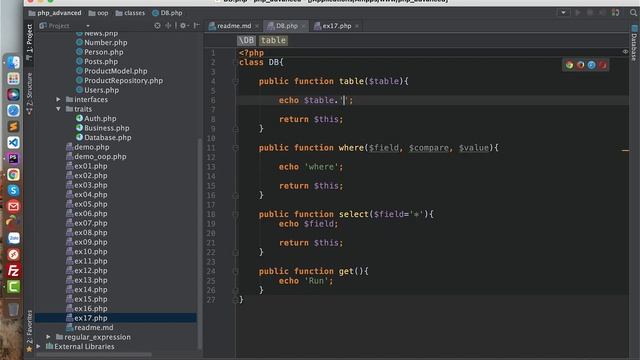
Task: Click collapse all icon in Project panel
Action: [168, 26]
